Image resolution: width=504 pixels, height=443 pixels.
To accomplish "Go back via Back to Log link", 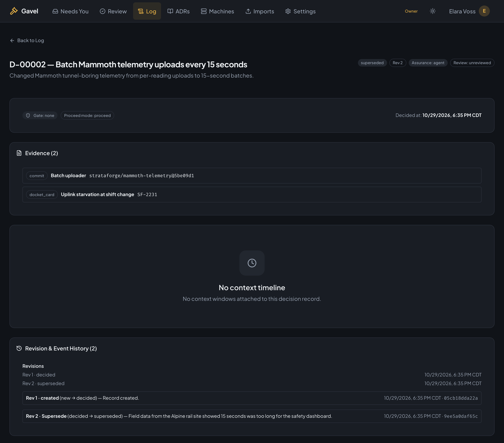I will coord(27,41).
